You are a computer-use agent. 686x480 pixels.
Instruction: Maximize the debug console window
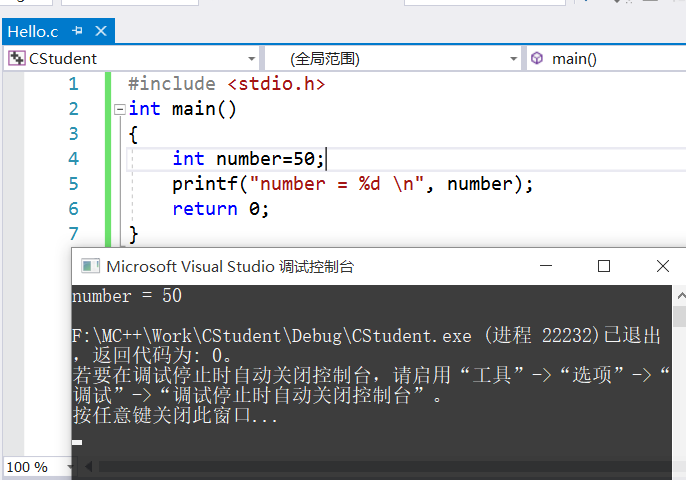(604, 266)
